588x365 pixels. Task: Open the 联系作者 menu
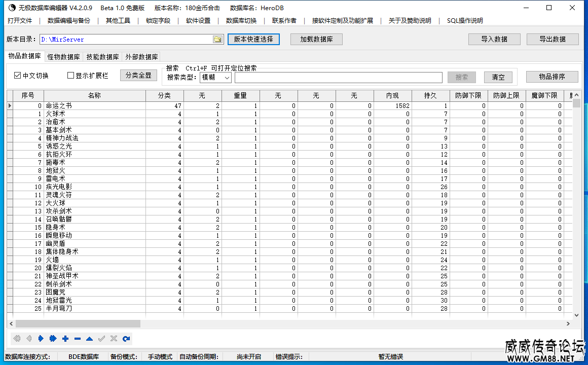coord(284,21)
